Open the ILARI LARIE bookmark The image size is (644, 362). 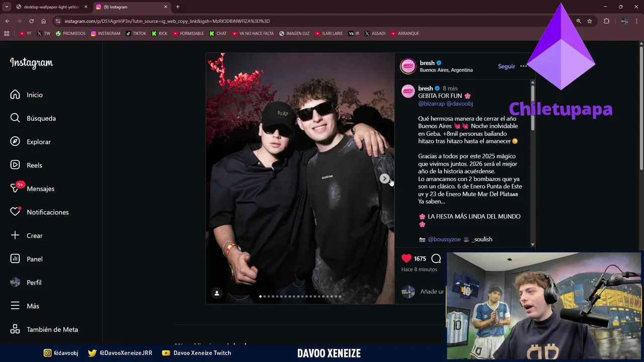329,34
